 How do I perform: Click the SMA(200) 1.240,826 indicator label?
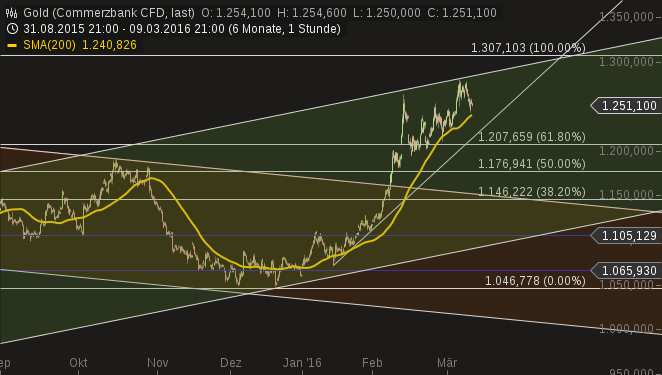coord(80,45)
